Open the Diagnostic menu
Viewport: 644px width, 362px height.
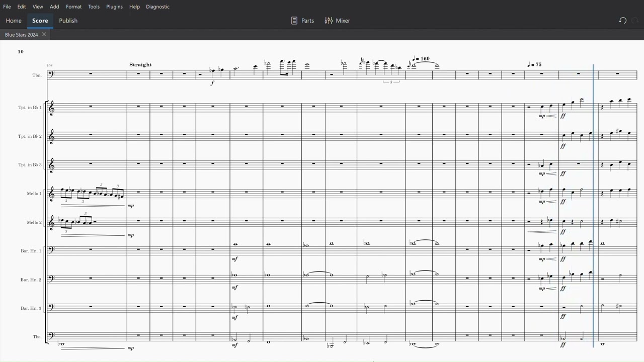coord(157,7)
